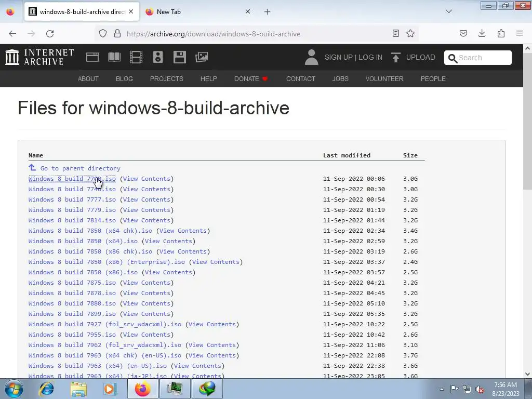Open the Firefox hamburger menu
The height and width of the screenshot is (399, 532).
pos(520,33)
